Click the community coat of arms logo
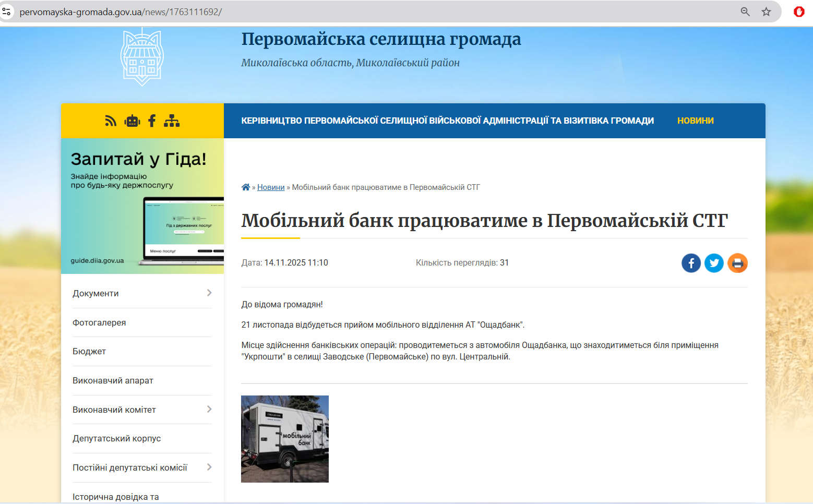 (x=142, y=57)
